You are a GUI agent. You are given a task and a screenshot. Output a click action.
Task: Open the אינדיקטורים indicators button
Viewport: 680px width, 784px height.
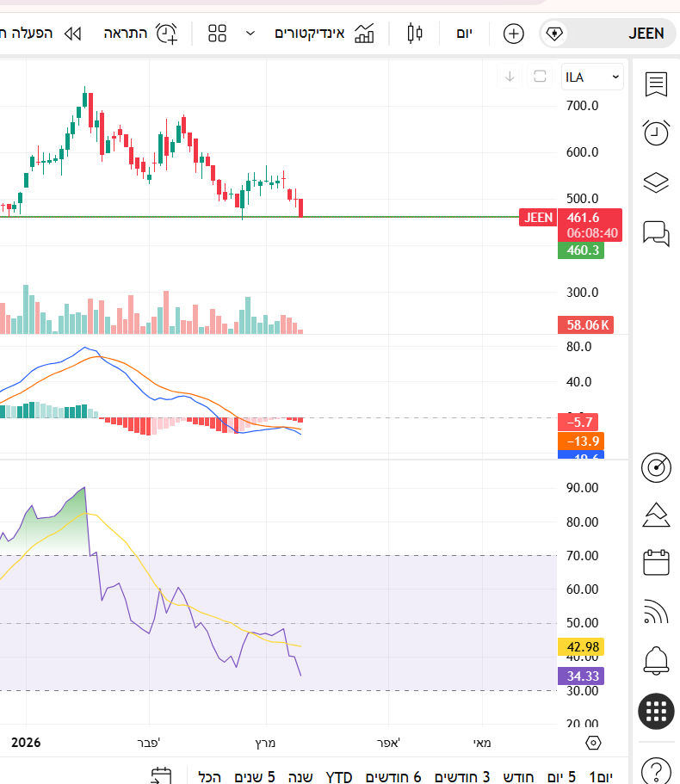[325, 34]
